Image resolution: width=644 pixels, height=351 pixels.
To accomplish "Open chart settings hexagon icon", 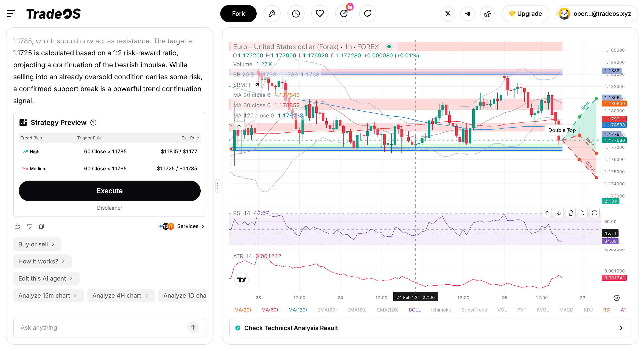I will [617, 298].
